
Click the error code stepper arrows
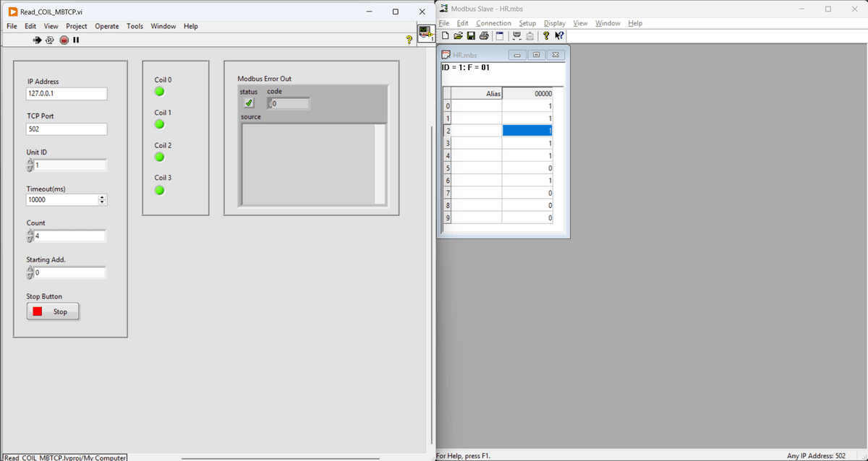click(270, 104)
